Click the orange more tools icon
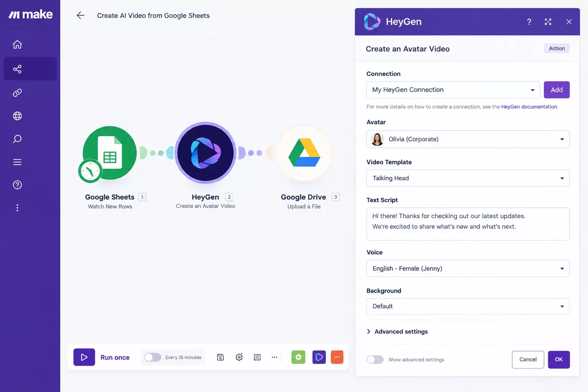588x392 pixels. [x=337, y=357]
